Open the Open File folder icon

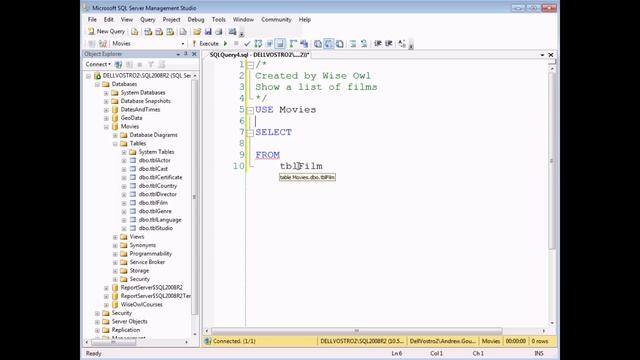pyautogui.click(x=197, y=31)
